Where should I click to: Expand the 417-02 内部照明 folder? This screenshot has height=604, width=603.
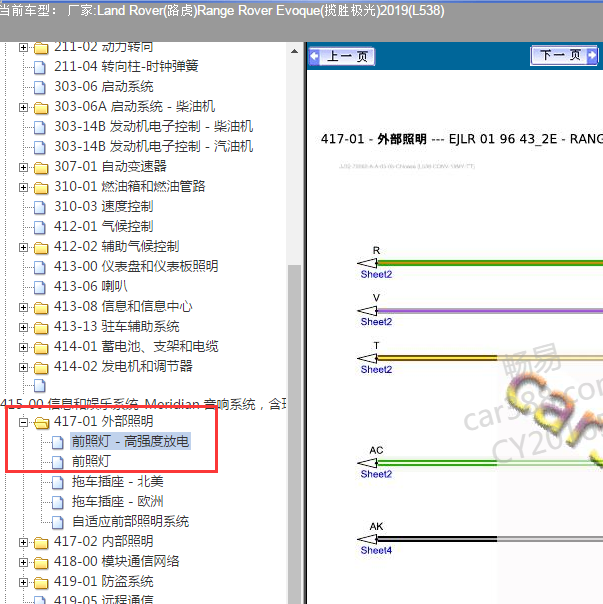pyautogui.click(x=23, y=542)
